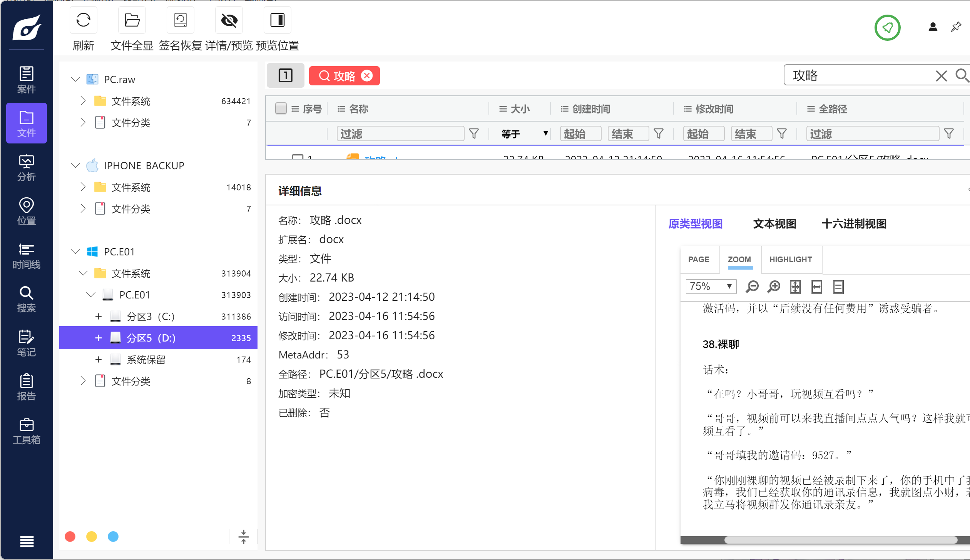The width and height of the screenshot is (970, 560).
Task: Expand 文件分类 under PC.raw
Action: [x=83, y=122]
